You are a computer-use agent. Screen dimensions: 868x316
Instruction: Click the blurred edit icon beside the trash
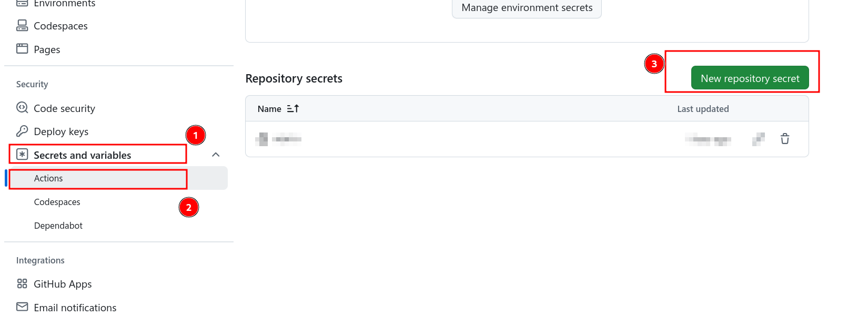(x=758, y=139)
